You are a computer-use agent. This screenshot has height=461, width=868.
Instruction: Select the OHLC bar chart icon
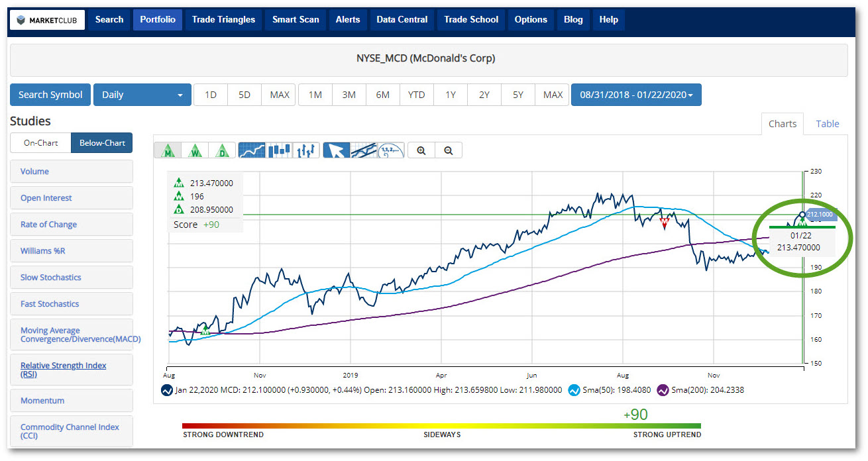point(307,150)
